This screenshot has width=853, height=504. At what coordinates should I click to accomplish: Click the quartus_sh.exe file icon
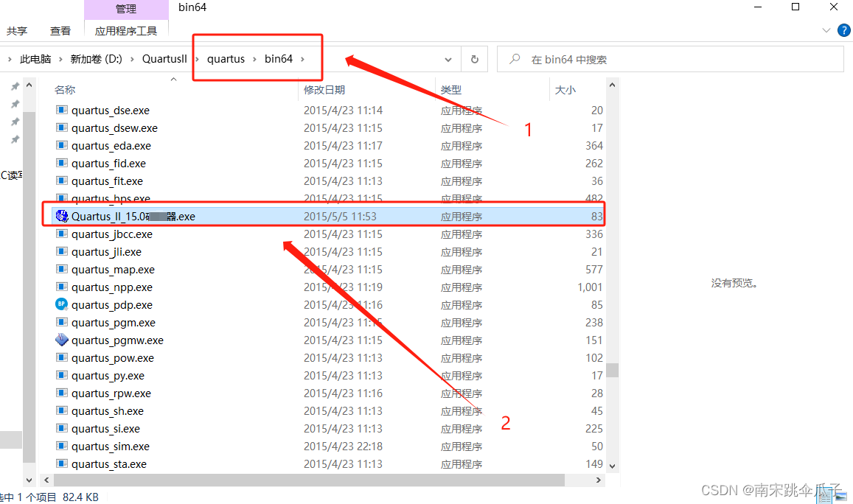(62, 410)
